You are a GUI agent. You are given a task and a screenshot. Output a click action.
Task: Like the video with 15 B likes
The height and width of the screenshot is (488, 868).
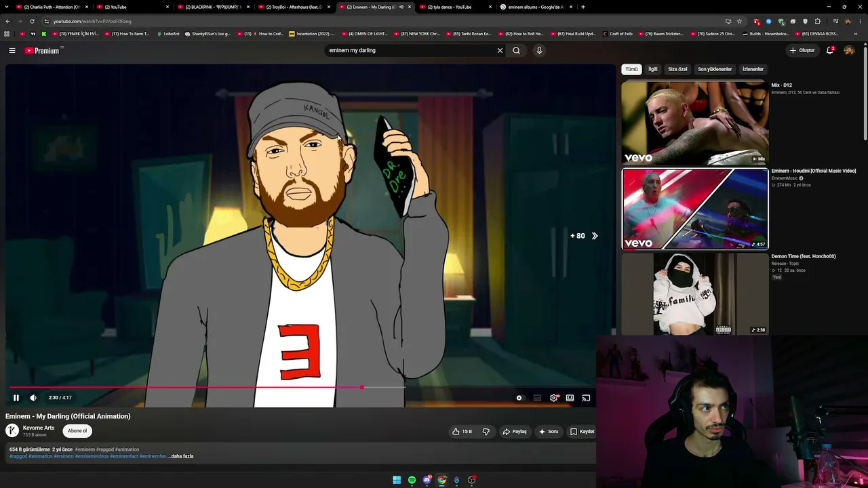tap(462, 432)
